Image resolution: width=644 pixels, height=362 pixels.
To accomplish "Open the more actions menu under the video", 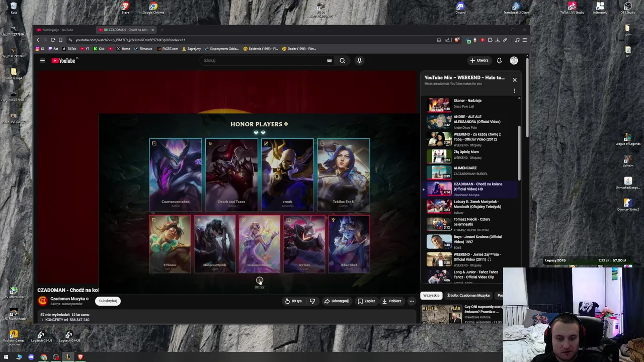I will click(412, 301).
